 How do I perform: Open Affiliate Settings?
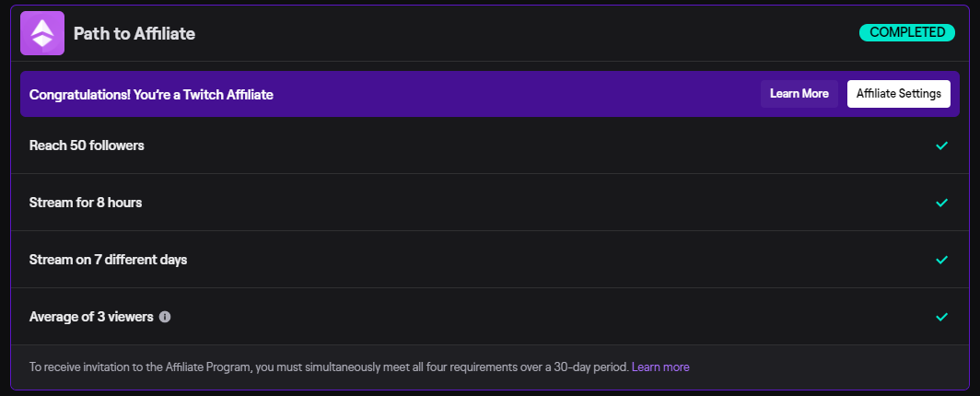click(898, 94)
